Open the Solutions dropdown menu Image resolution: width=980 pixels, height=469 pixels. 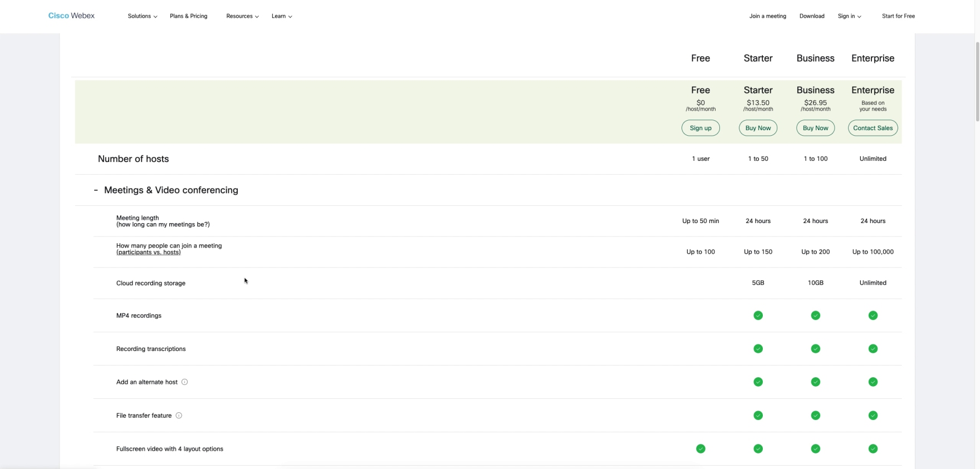coord(142,16)
